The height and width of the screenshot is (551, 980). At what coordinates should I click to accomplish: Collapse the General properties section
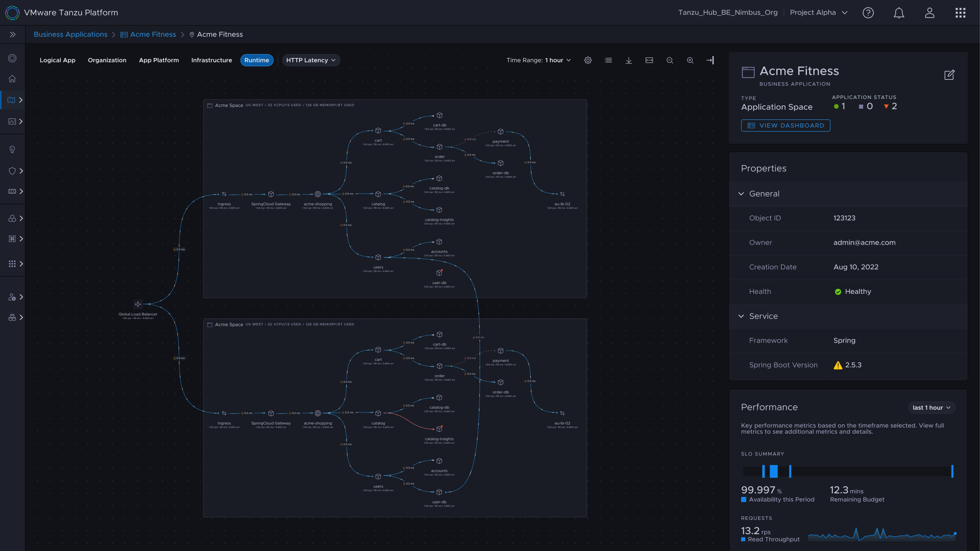tap(741, 194)
